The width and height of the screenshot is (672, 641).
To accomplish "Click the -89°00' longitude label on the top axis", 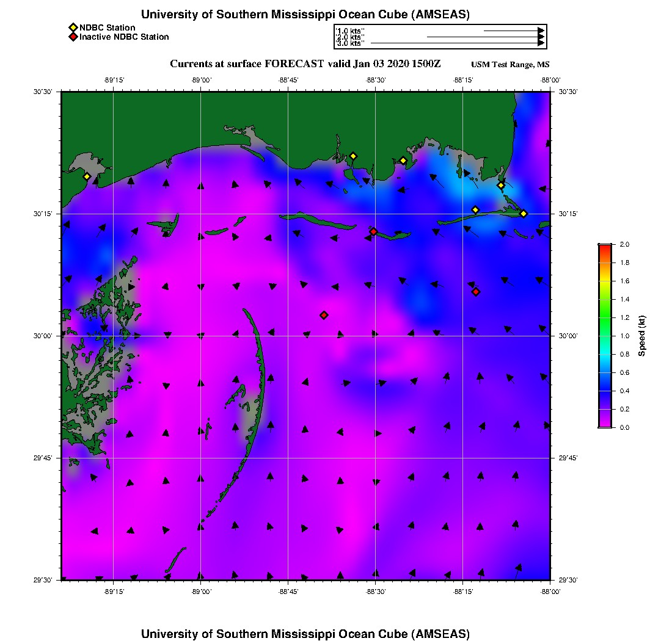I will [x=200, y=80].
